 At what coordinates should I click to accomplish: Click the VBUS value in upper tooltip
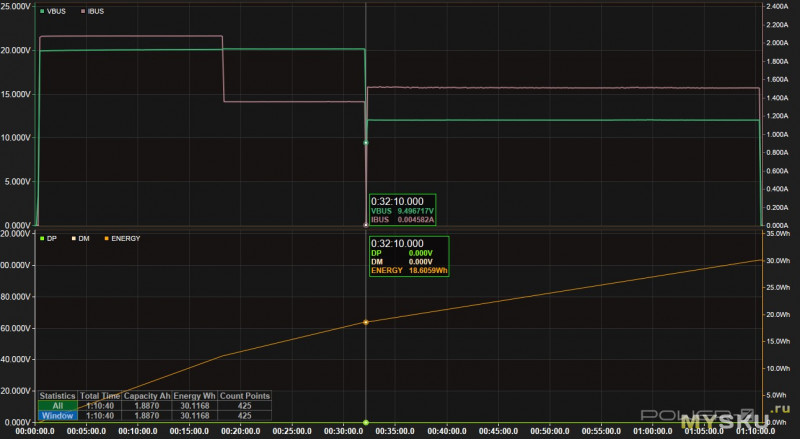[415, 211]
